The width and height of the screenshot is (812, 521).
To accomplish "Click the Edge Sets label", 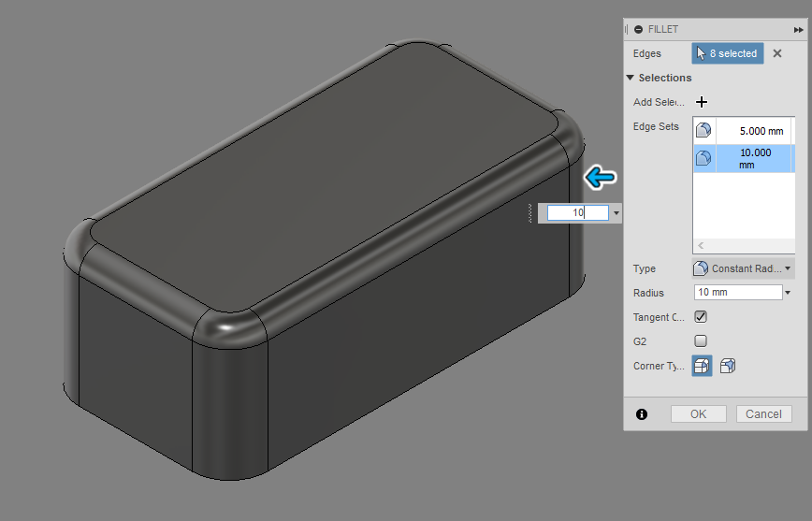I will pos(656,126).
